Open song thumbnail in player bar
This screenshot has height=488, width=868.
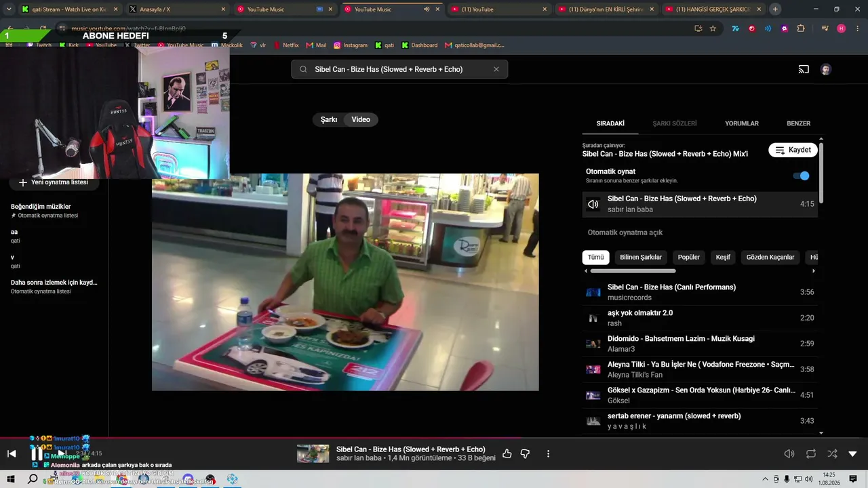(313, 453)
